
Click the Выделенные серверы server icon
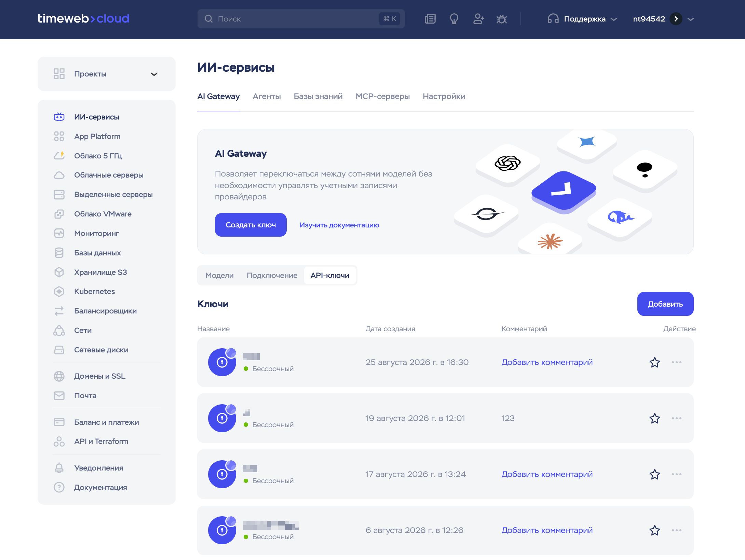(59, 195)
